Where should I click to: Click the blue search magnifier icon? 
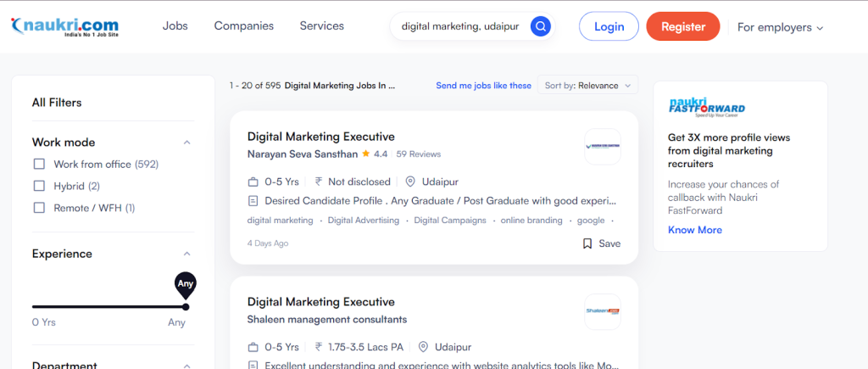540,26
